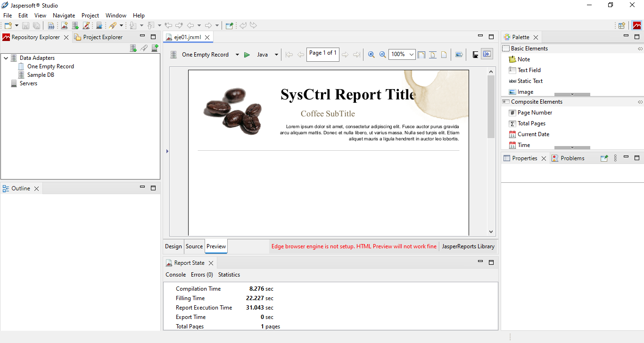Click the server connection icon in main toolbar
Viewport: 644px width, 343px height.
coord(99,25)
